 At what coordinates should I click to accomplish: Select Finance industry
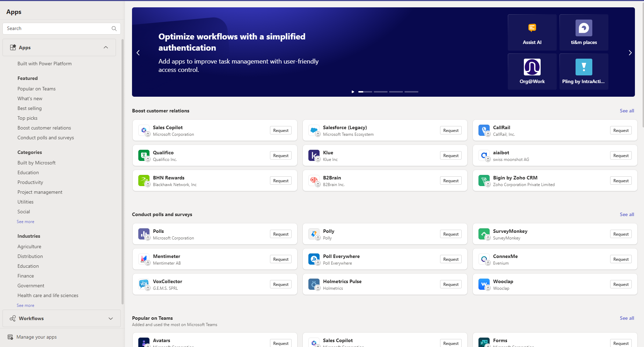[26, 276]
